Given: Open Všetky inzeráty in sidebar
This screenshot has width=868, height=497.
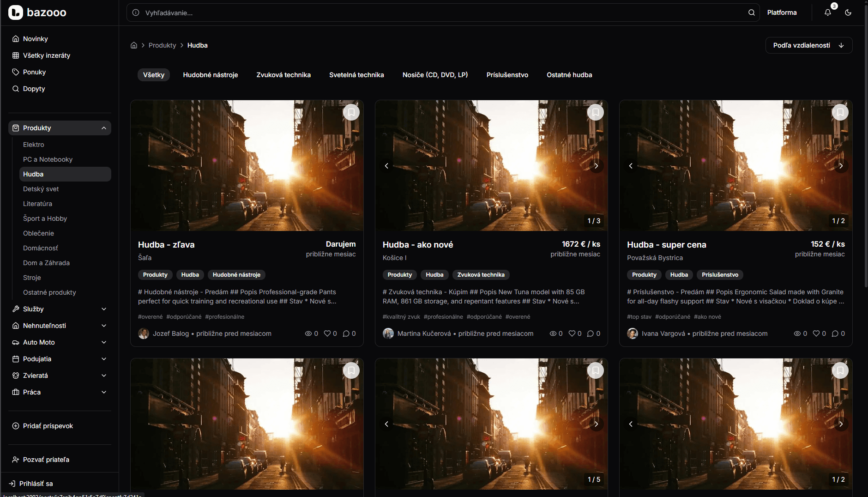Looking at the screenshot, I should click(x=60, y=55).
